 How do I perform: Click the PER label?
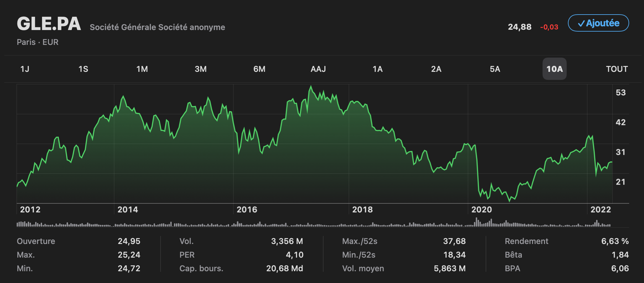(x=187, y=255)
